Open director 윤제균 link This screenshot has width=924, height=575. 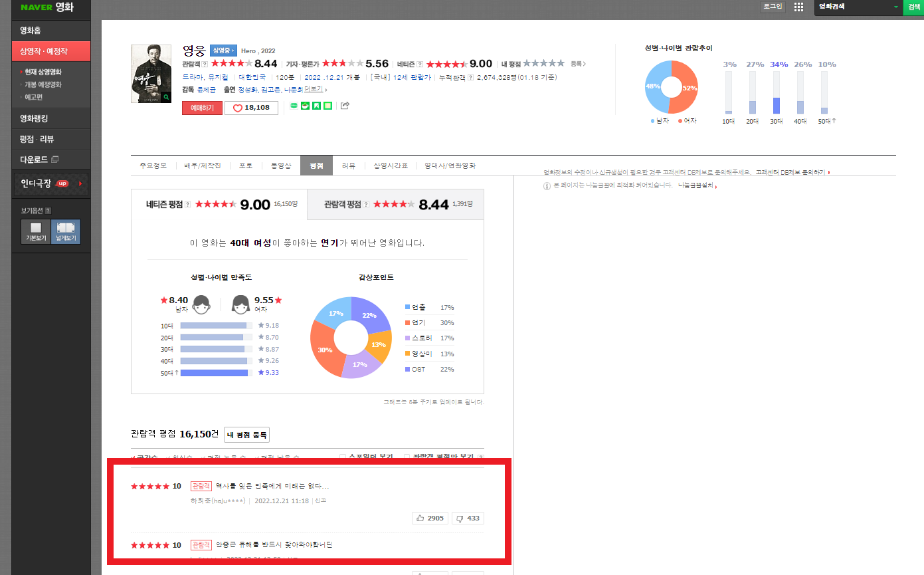pyautogui.click(x=207, y=89)
